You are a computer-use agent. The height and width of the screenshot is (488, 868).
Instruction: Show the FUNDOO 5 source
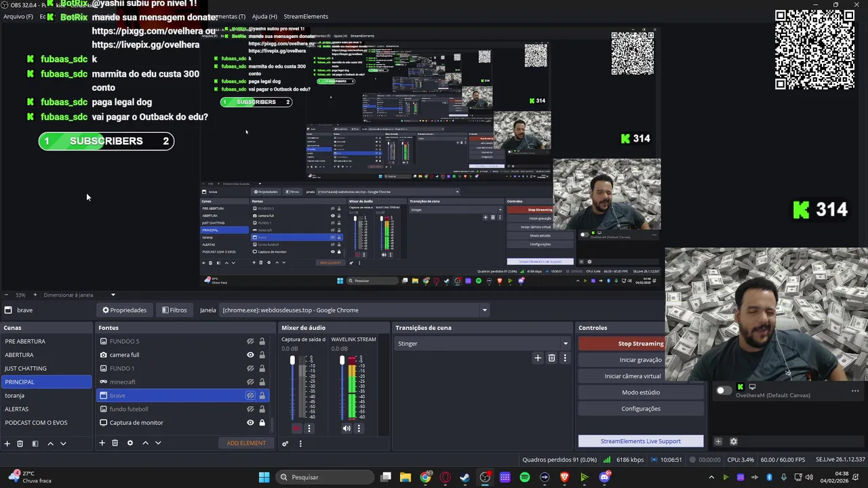250,342
